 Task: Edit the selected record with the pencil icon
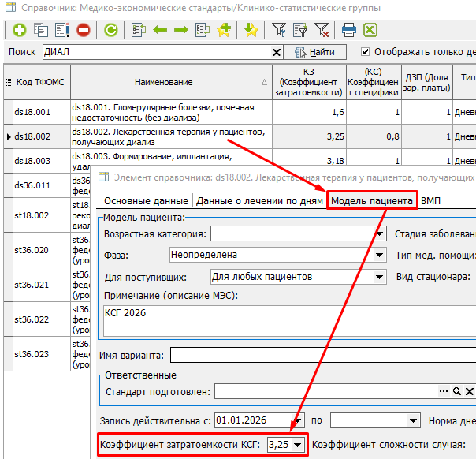(x=62, y=30)
